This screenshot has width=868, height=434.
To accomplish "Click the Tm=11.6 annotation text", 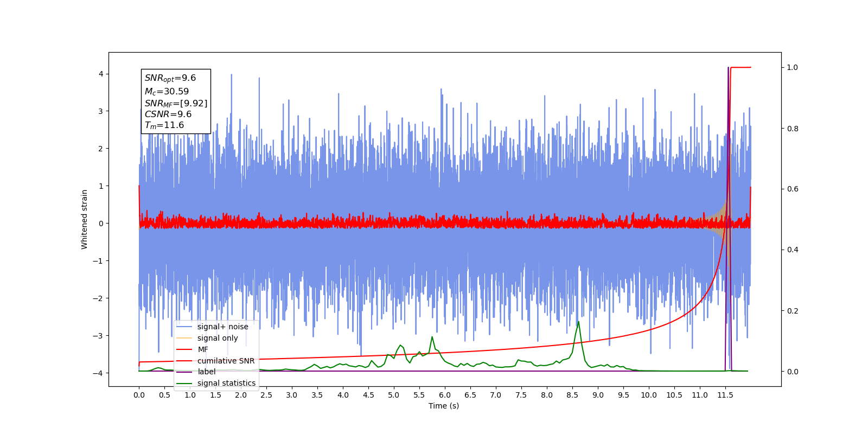I will click(x=164, y=125).
